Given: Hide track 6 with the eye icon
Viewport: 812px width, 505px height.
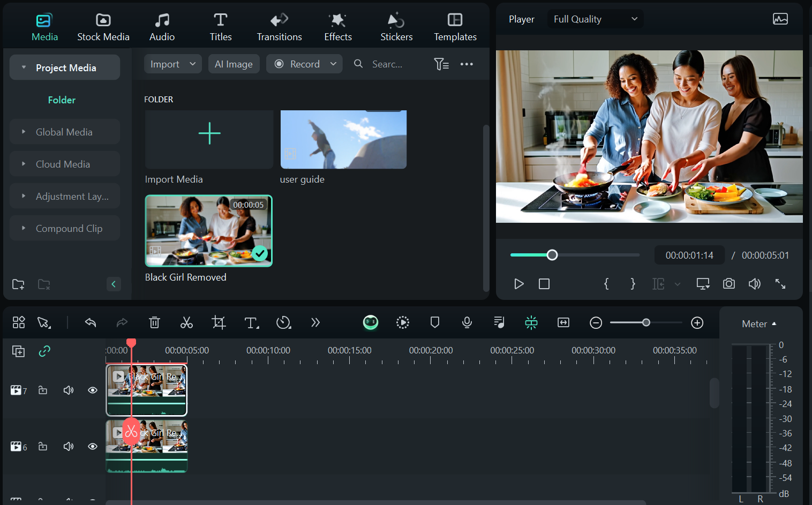Looking at the screenshot, I should coord(92,446).
